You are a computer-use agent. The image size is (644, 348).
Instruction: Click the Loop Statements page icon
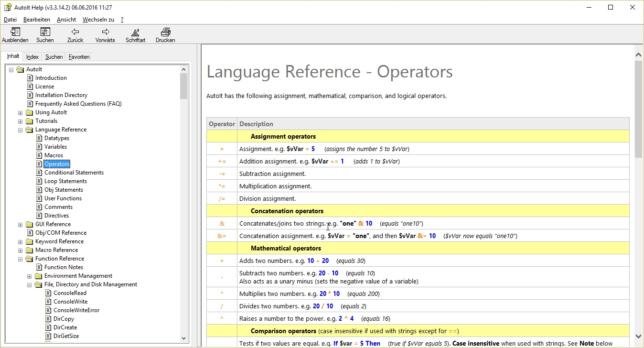coord(40,181)
